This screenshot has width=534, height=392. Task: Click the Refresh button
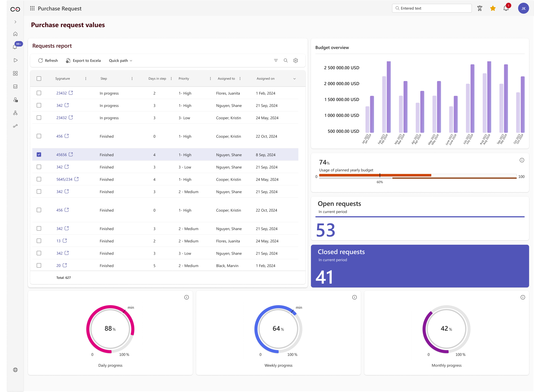(48, 60)
